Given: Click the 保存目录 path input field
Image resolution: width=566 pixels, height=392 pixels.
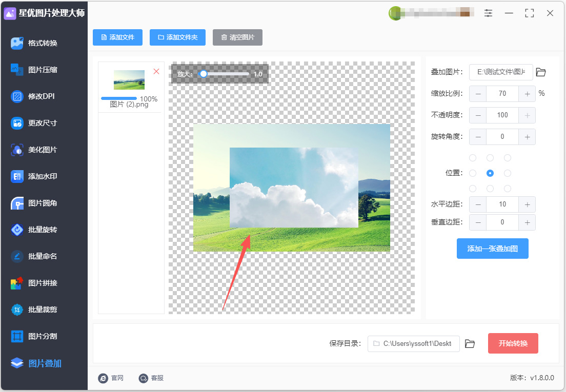Looking at the screenshot, I should click(414, 344).
